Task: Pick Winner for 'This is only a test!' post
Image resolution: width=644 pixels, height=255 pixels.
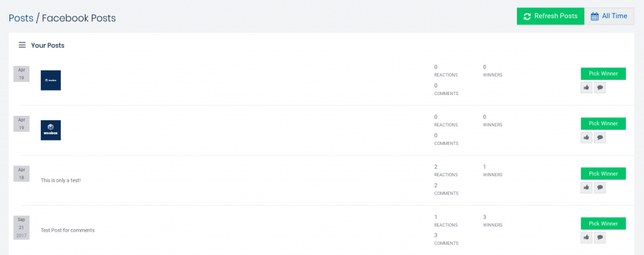Action: (x=603, y=174)
